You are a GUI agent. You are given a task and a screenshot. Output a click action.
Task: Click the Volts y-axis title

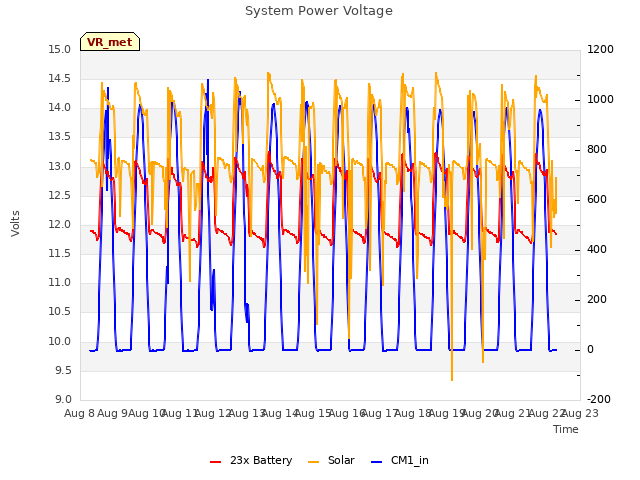(16, 223)
